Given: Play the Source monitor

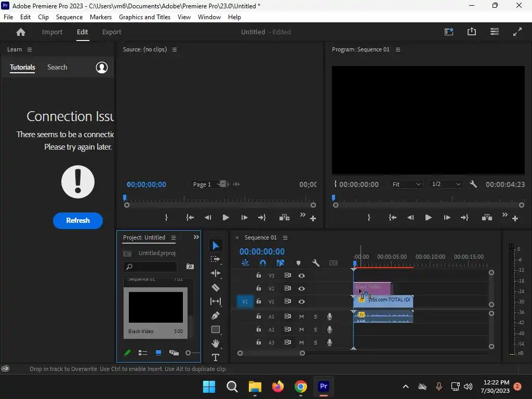Looking at the screenshot, I should (x=225, y=218).
